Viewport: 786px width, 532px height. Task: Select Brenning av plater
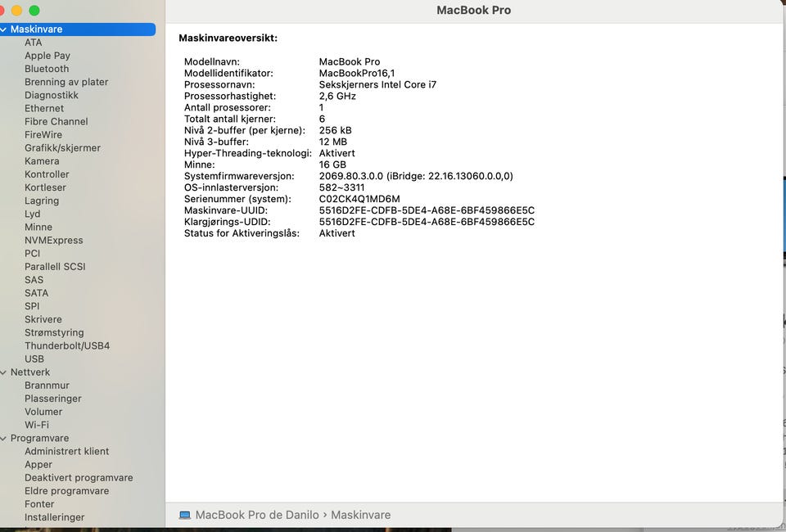point(66,82)
